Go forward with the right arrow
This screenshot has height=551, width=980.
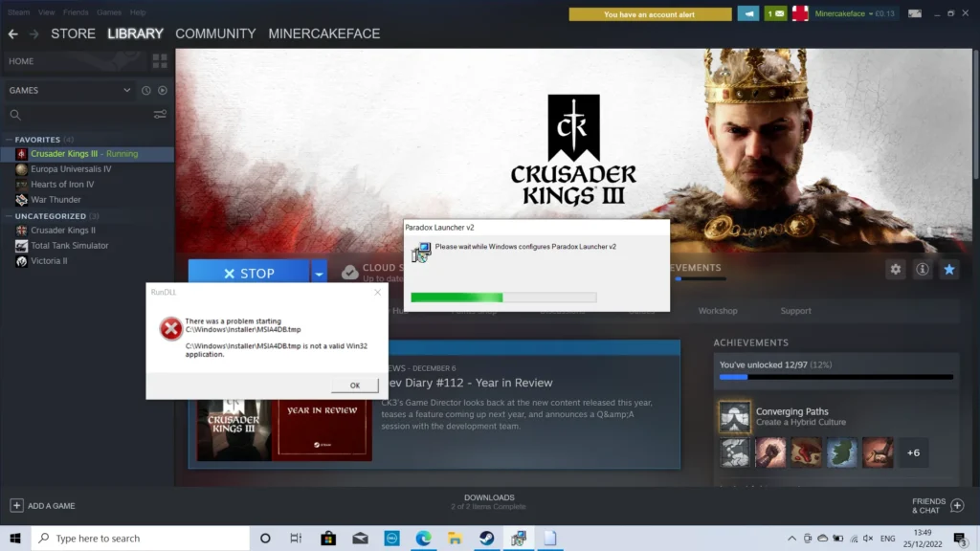pyautogui.click(x=33, y=33)
